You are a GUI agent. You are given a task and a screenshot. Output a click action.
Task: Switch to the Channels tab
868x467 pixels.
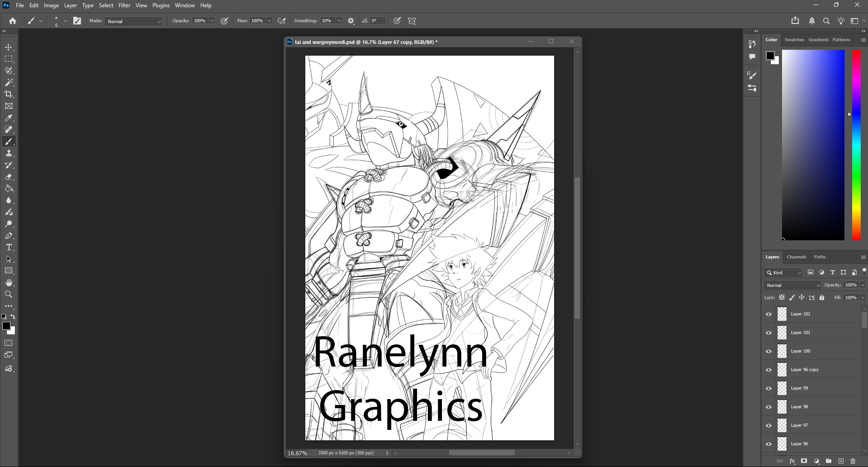(797, 257)
